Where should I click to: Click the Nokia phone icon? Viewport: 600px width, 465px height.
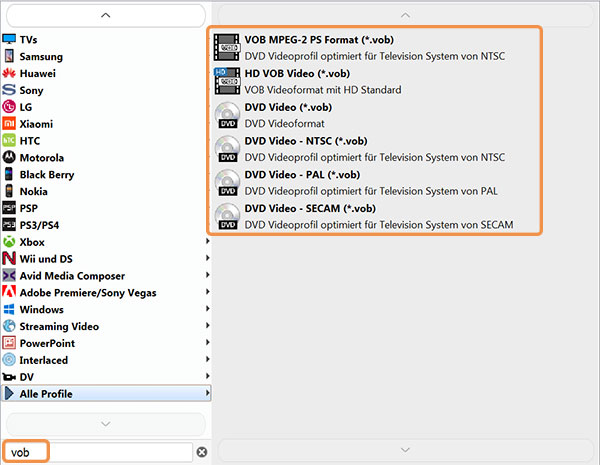(9, 191)
